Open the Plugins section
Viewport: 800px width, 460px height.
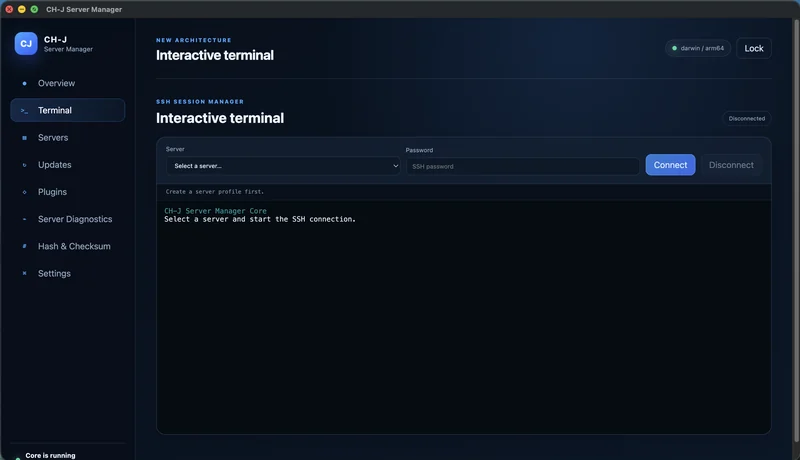coord(67,192)
